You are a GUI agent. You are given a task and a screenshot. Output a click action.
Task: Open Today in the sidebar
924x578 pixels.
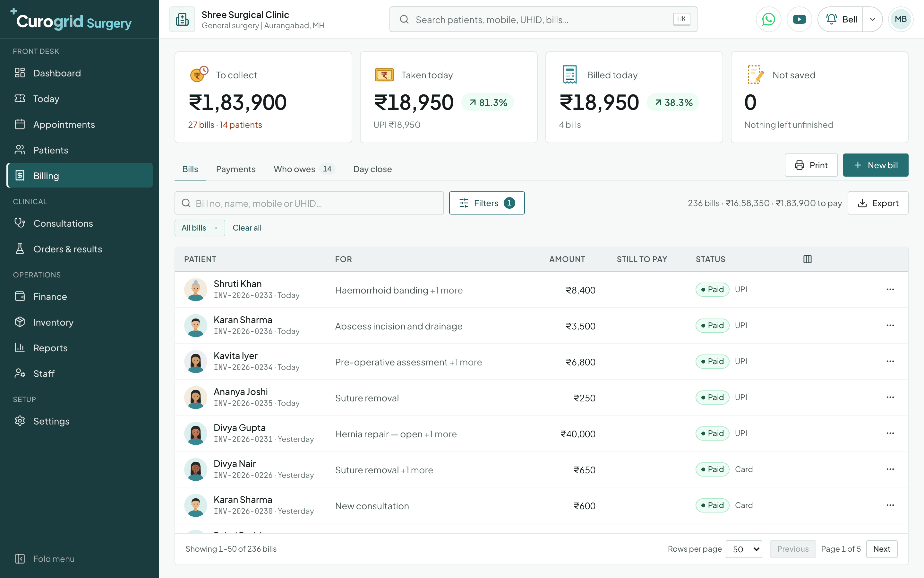point(80,99)
